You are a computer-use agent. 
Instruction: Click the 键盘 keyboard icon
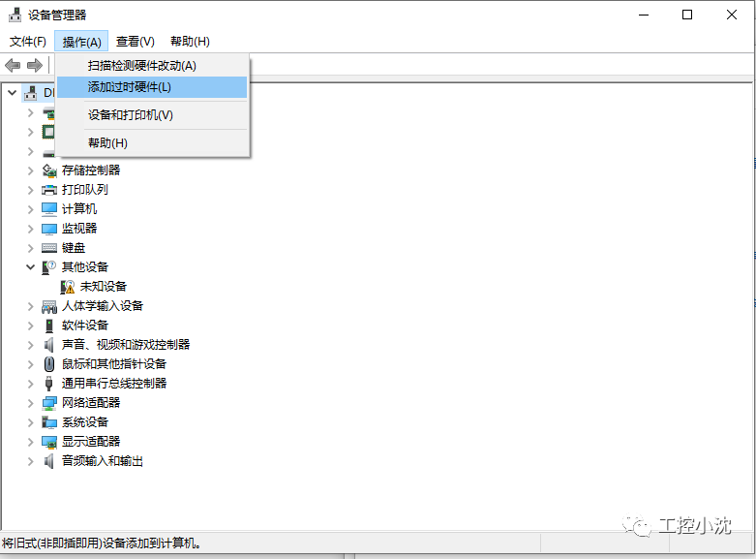pos(49,248)
